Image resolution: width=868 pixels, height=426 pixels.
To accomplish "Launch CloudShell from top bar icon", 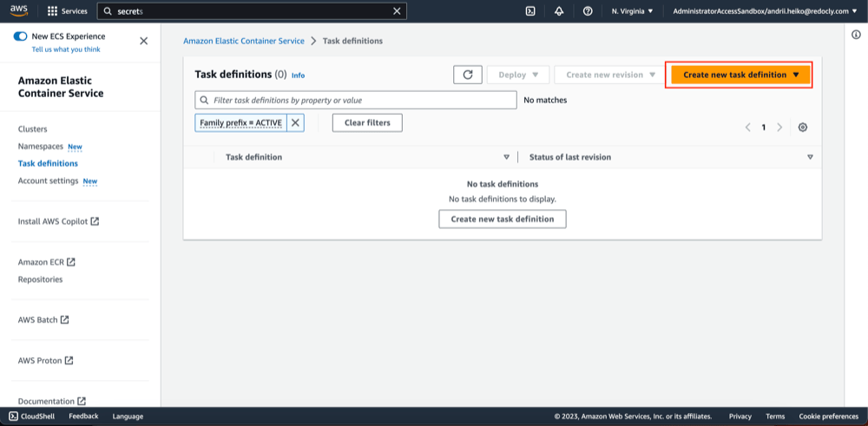I will pos(530,11).
